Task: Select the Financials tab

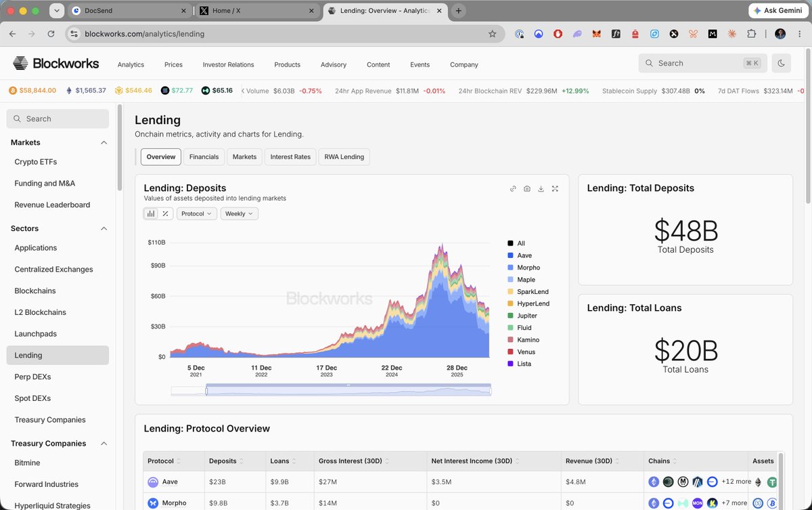Action: tap(204, 156)
